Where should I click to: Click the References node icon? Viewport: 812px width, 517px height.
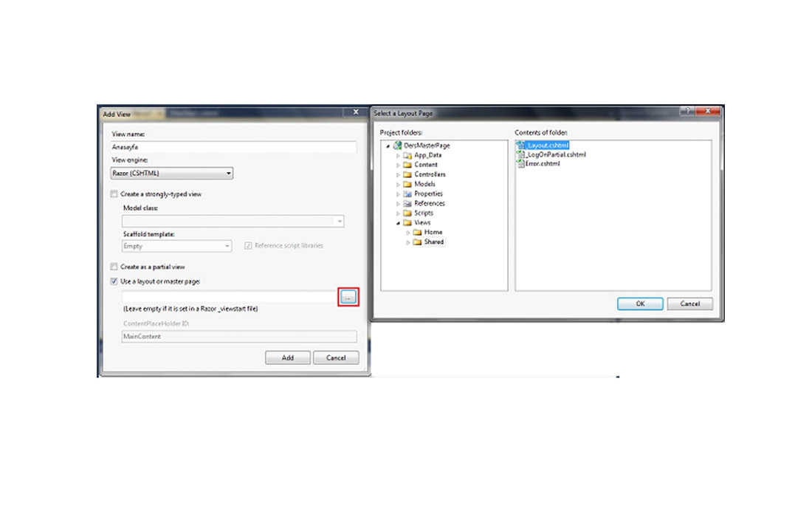(x=407, y=203)
